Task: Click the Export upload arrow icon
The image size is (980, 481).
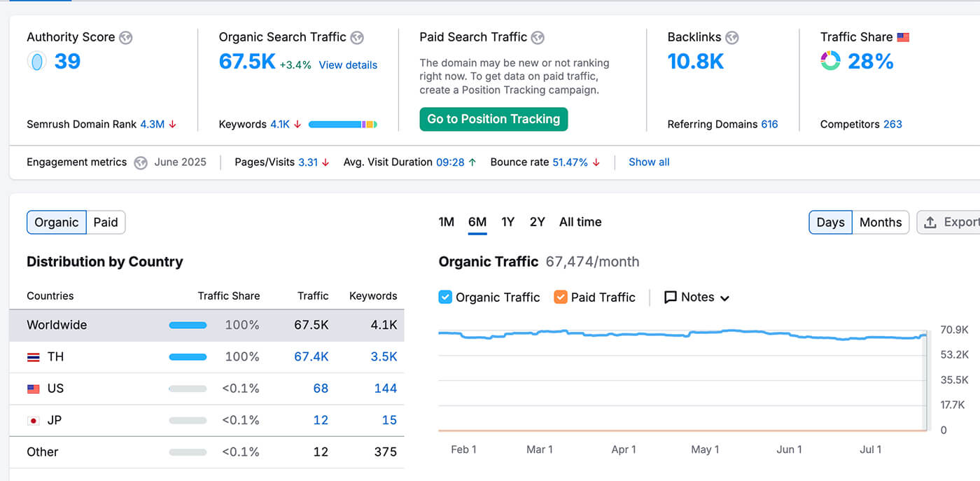Action: coord(930,223)
